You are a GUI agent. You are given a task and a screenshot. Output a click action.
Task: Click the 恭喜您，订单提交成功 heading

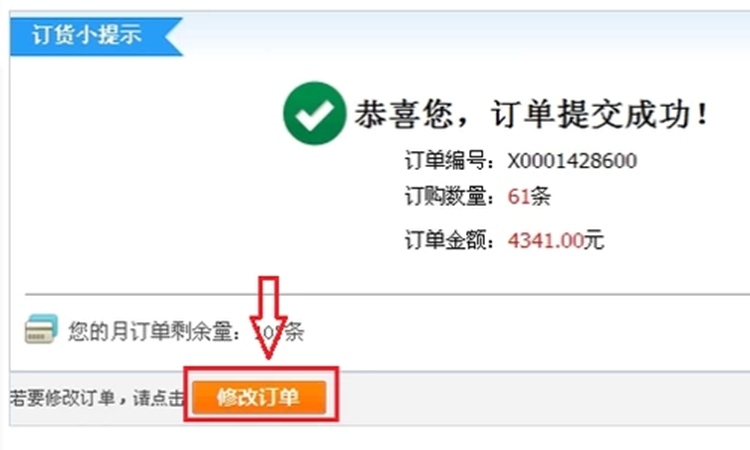(531, 114)
